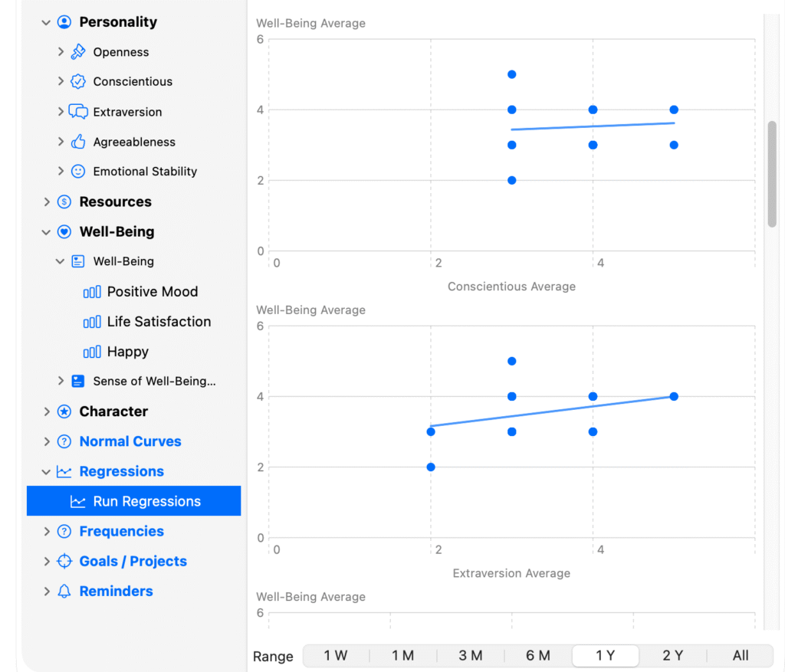Image resolution: width=785 pixels, height=672 pixels.
Task: Select the 1 W range segment
Action: 336,656
